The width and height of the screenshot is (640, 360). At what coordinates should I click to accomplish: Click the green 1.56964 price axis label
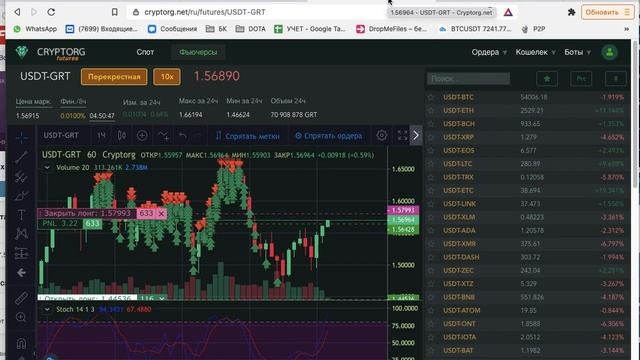point(403,220)
